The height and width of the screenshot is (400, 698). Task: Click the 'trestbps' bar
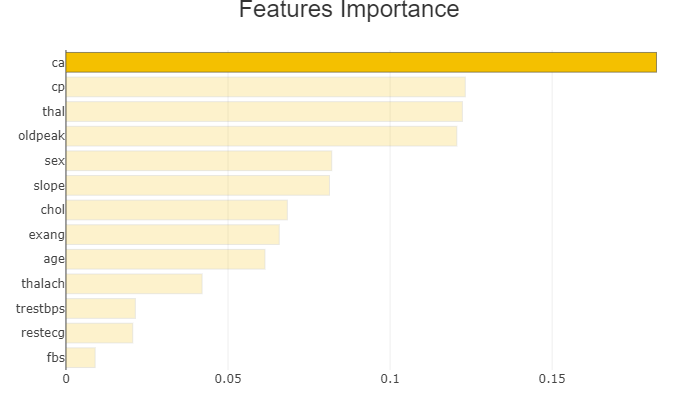(100, 308)
